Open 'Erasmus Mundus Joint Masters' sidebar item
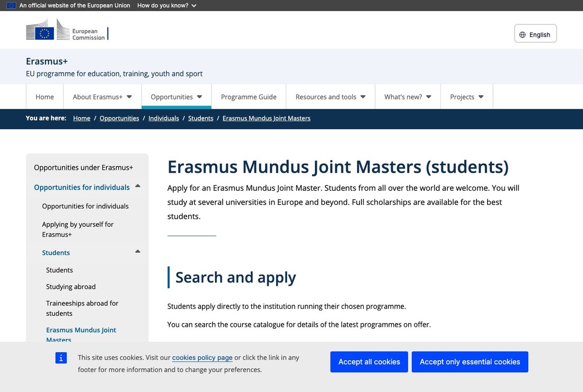Viewport: 583px width, 392px height. (81, 334)
